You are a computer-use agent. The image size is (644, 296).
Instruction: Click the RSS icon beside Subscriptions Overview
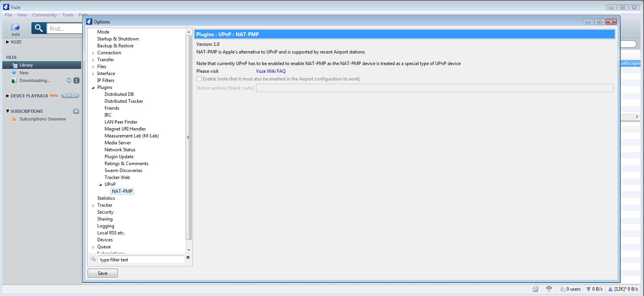pyautogui.click(x=14, y=119)
